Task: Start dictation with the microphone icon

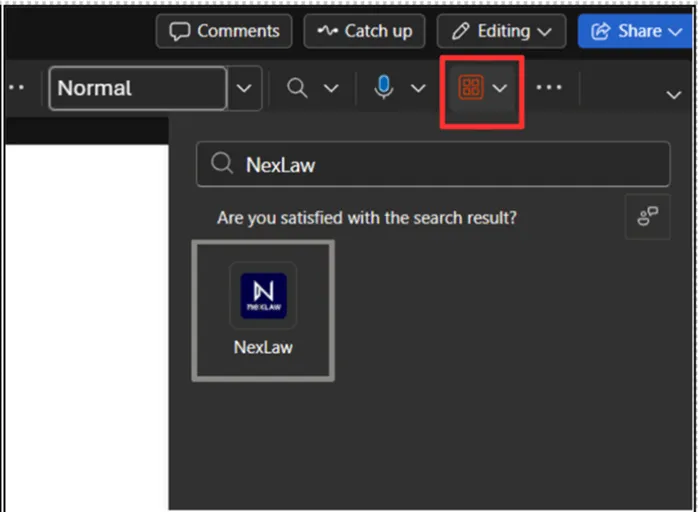Action: click(383, 87)
